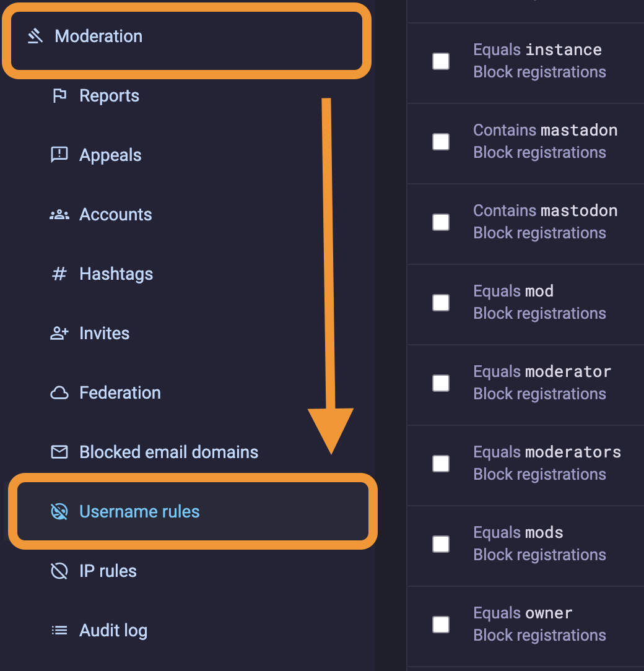Toggle the "Equals mods" rule checkbox
The width and height of the screenshot is (644, 671).
pos(441,544)
